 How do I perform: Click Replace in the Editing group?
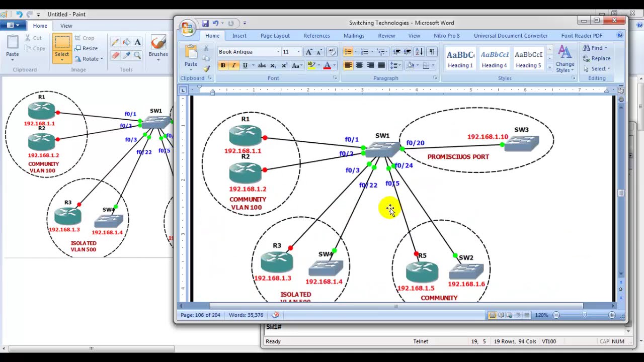[x=597, y=58]
